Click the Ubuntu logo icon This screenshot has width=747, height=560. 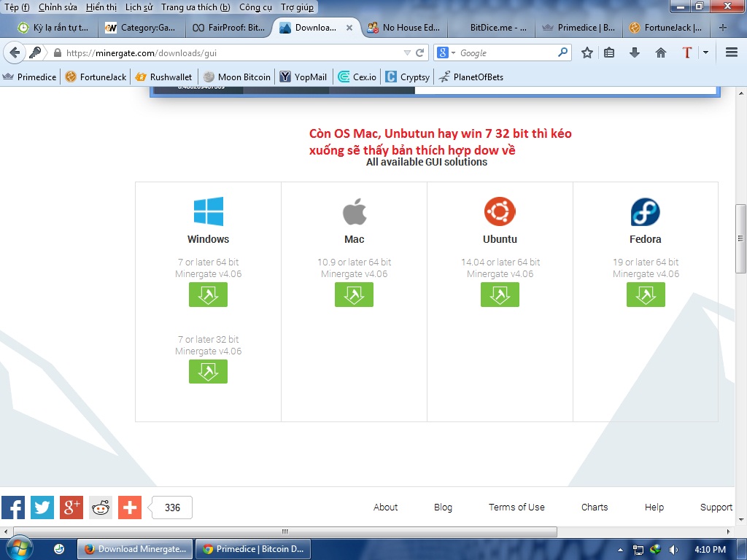500,211
